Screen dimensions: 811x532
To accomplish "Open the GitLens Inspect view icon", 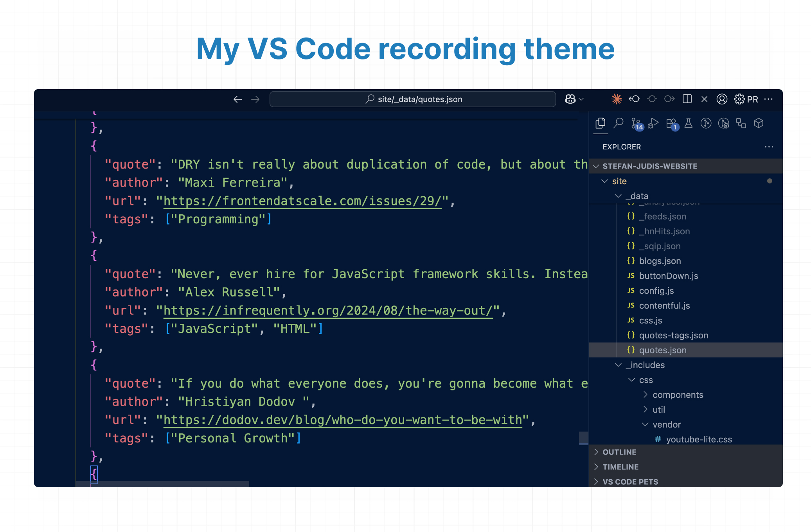I will (724, 124).
